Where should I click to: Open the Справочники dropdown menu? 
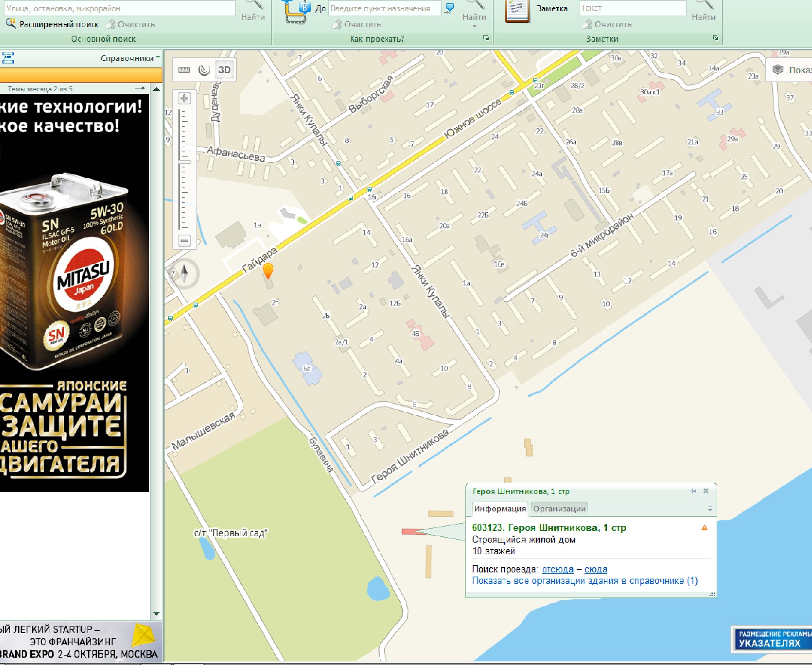coord(130,58)
